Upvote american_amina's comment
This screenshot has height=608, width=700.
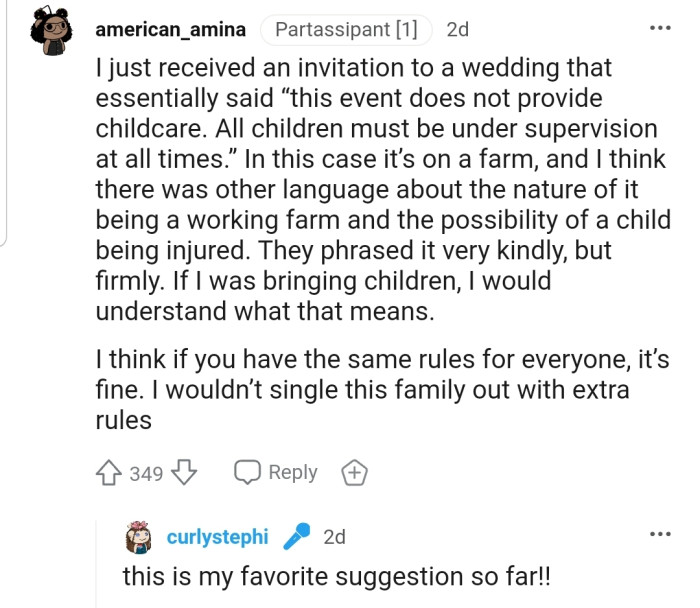[x=110, y=473]
